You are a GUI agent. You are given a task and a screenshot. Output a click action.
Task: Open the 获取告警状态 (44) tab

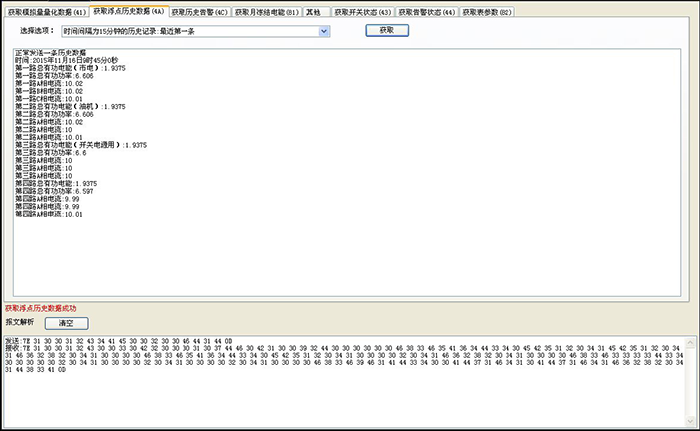426,12
